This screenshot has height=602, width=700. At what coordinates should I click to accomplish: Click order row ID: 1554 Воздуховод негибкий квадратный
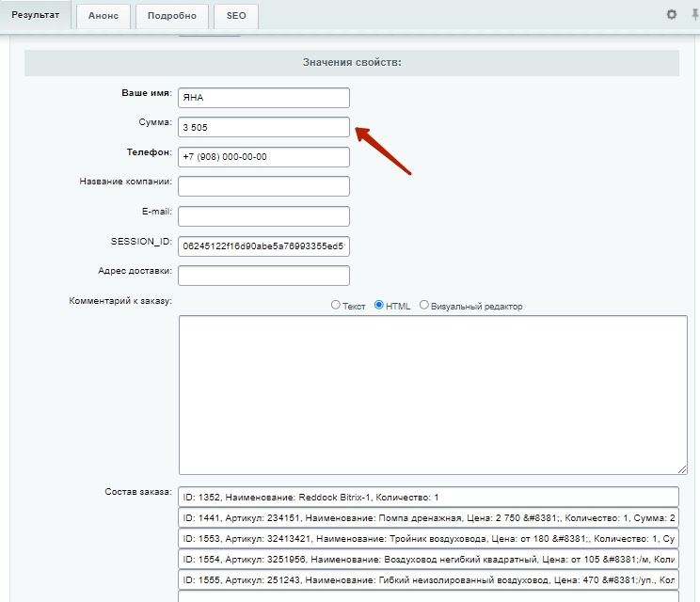coord(429,559)
